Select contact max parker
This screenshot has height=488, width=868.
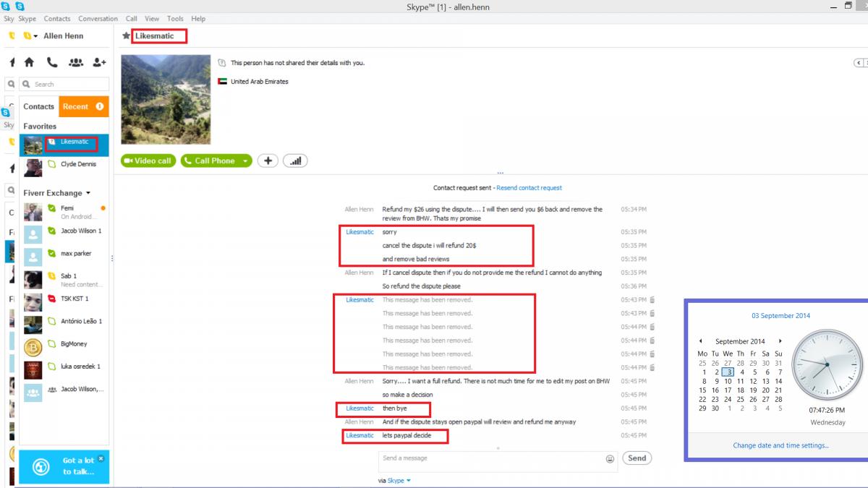click(64, 257)
